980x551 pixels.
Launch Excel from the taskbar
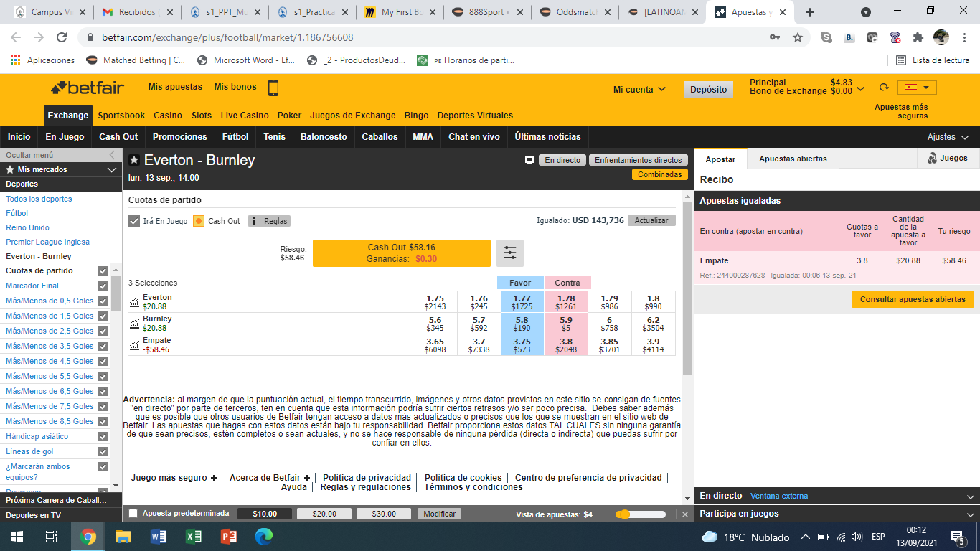tap(194, 537)
